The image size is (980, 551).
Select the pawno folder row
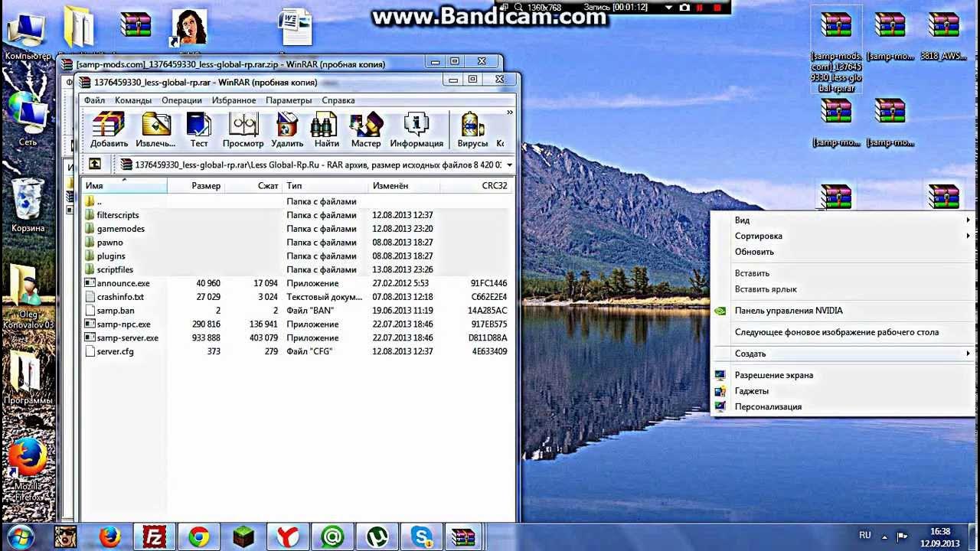click(296, 243)
